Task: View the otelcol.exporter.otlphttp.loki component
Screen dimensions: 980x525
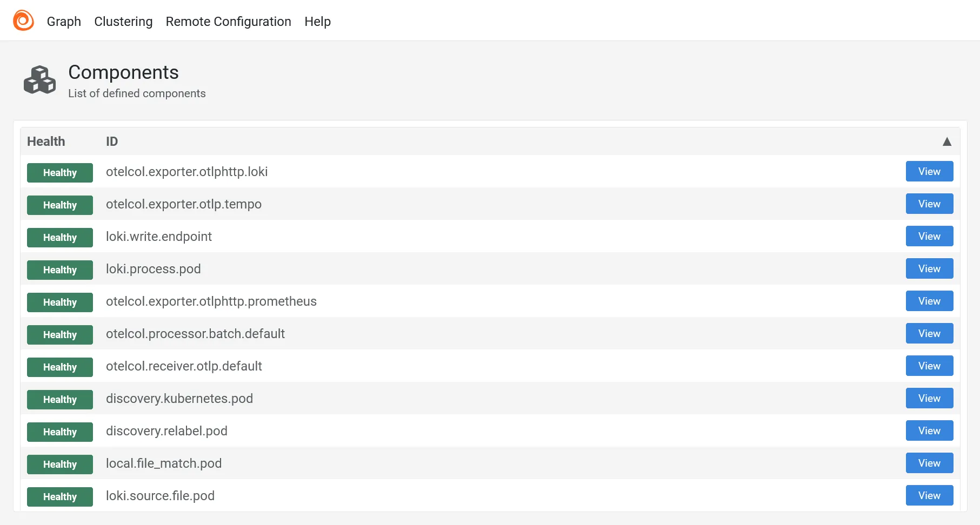Action: pos(929,171)
